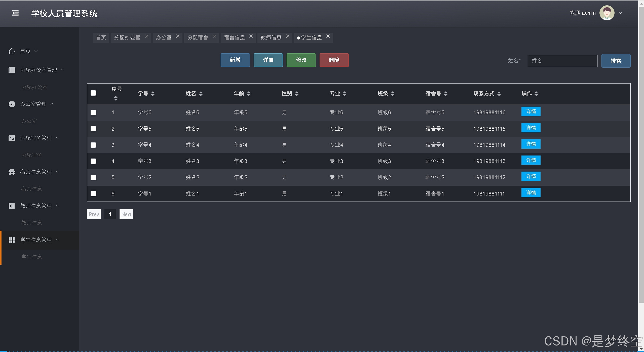This screenshot has width=644, height=352.
Task: Check the row checkbox for 学号6
Action: coord(93,112)
